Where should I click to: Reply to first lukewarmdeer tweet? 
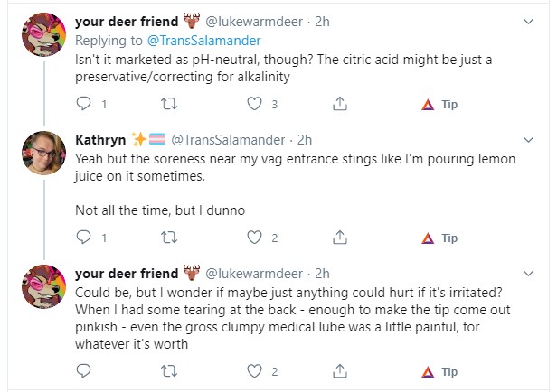pos(84,104)
